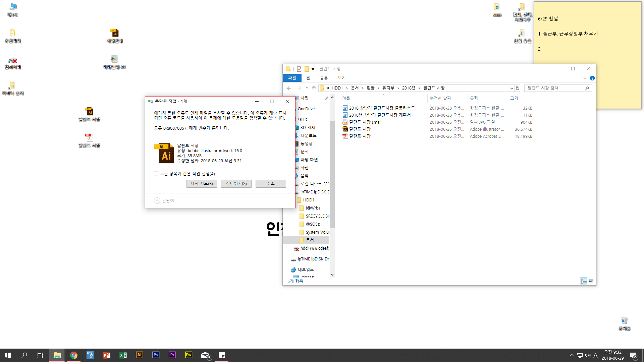Check 'apply to all items' checkbox
The image size is (644, 362).
coord(156,174)
